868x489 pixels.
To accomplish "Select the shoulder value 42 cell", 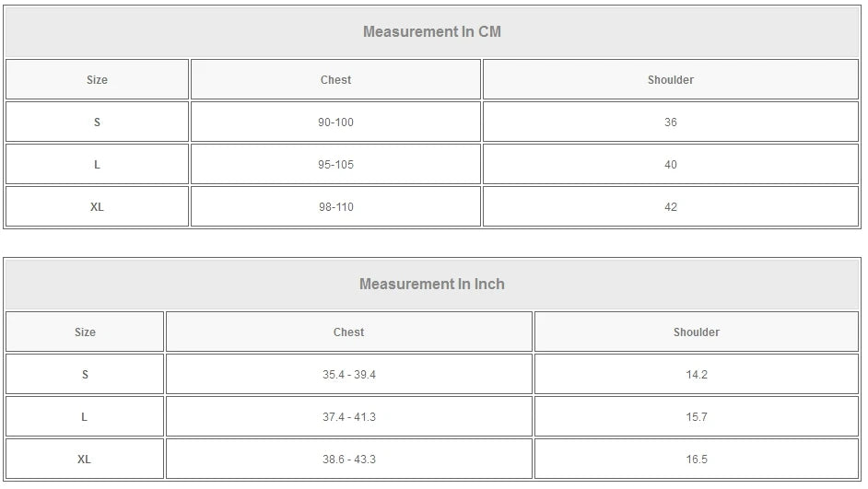I will pos(670,207).
